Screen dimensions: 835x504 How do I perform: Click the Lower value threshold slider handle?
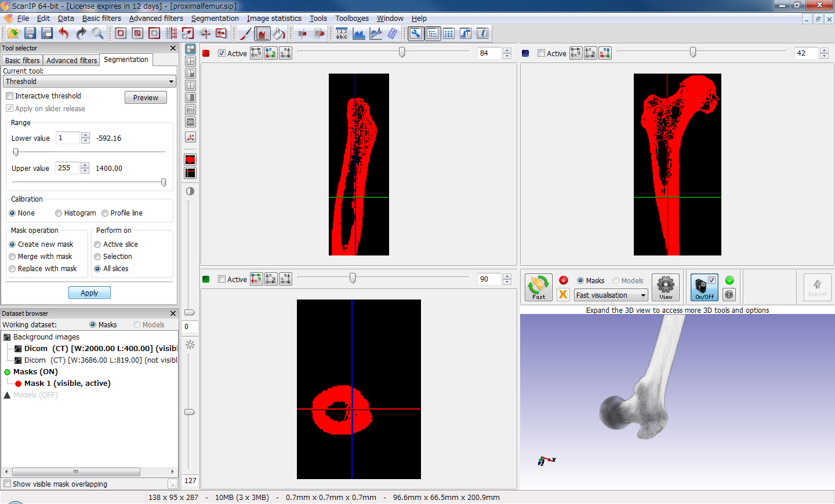pyautogui.click(x=16, y=152)
